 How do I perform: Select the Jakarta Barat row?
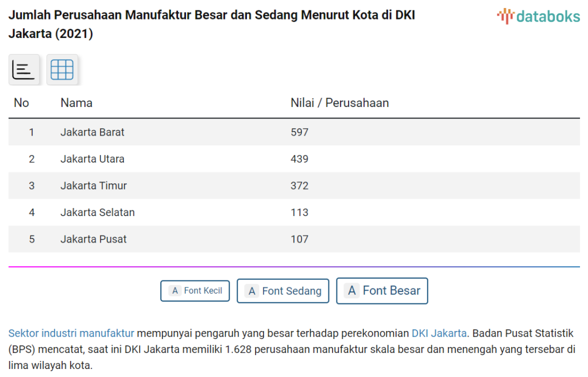(x=294, y=132)
